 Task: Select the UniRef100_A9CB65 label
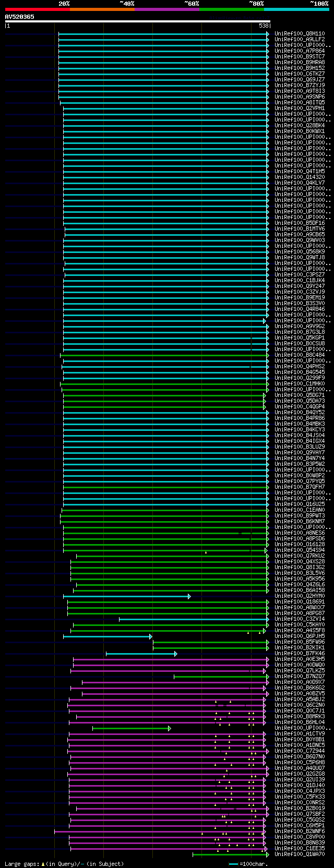[300, 235]
